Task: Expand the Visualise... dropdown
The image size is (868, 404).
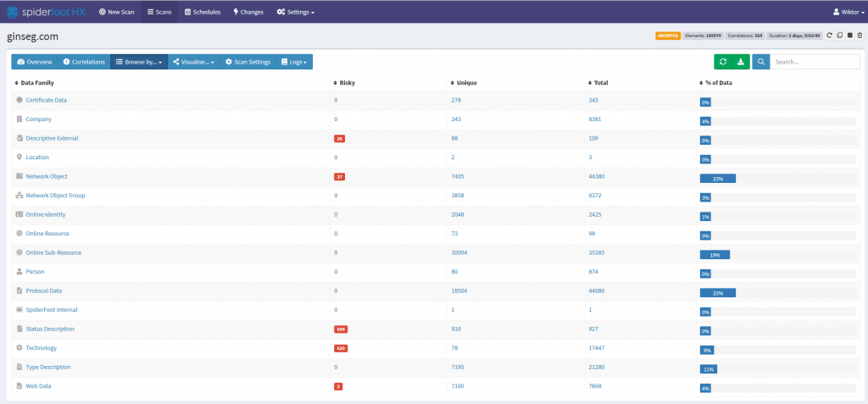Action: (194, 62)
